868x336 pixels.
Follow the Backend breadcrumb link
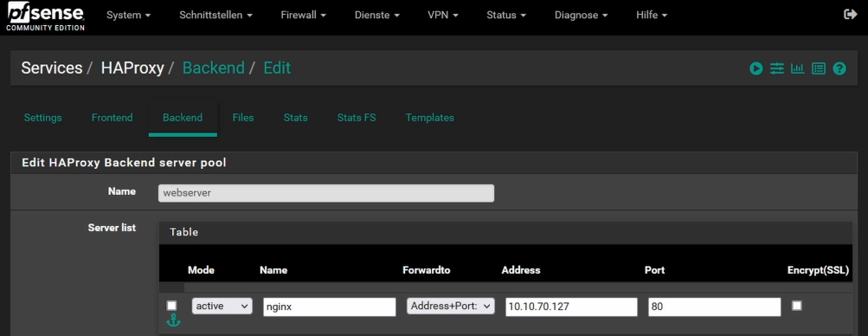point(214,68)
